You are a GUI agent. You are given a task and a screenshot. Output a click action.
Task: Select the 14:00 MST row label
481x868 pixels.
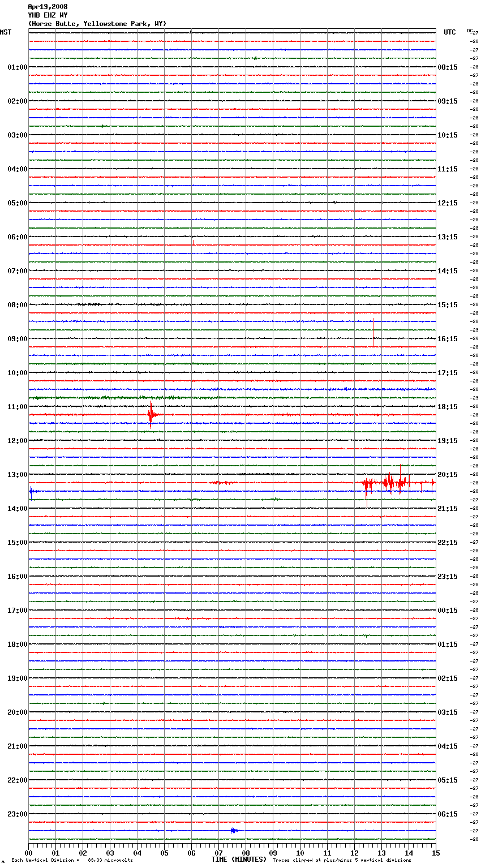coord(17,509)
